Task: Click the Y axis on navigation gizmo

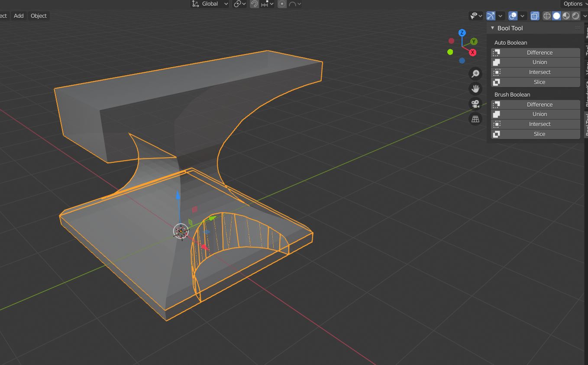Action: pyautogui.click(x=474, y=42)
